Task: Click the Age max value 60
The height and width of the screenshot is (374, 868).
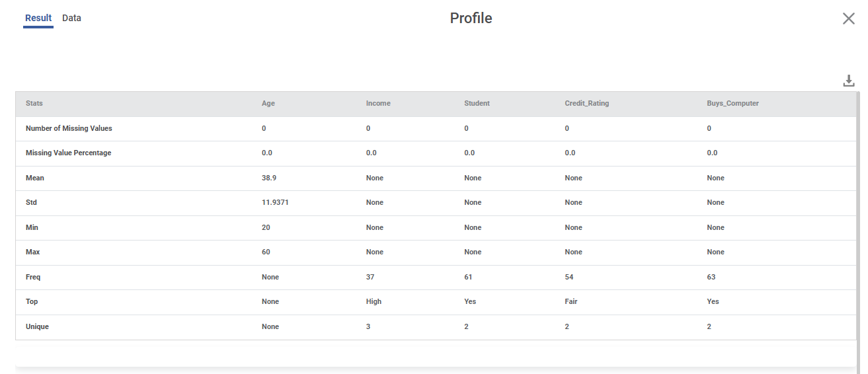Action: pyautogui.click(x=266, y=252)
